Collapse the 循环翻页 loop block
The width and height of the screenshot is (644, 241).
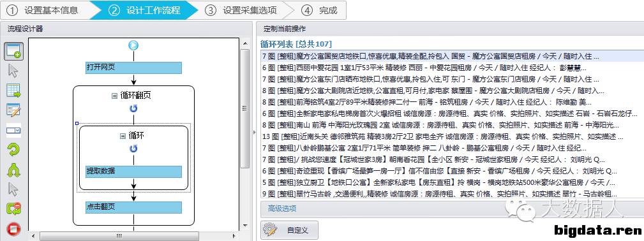click(x=115, y=96)
